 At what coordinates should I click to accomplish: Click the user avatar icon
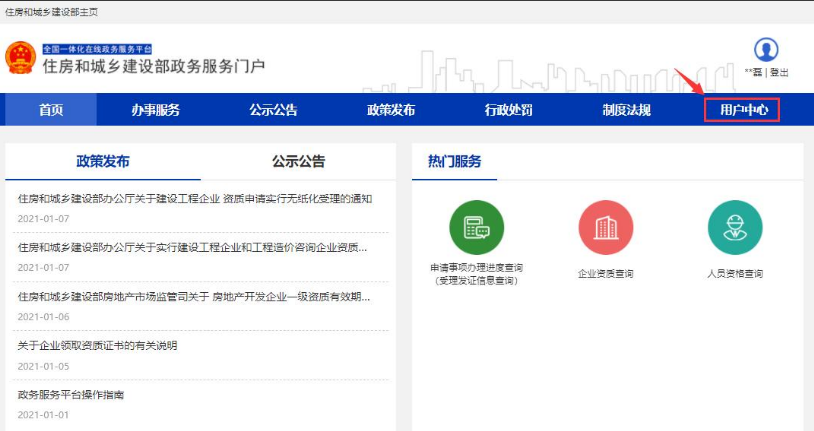point(766,49)
